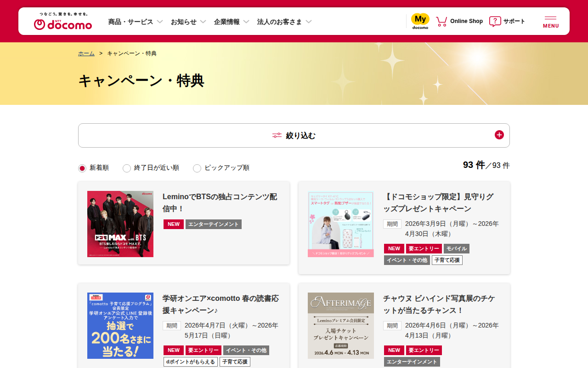Click NEW badge on 見守りグッズ card
The width and height of the screenshot is (588, 368).
[394, 249]
